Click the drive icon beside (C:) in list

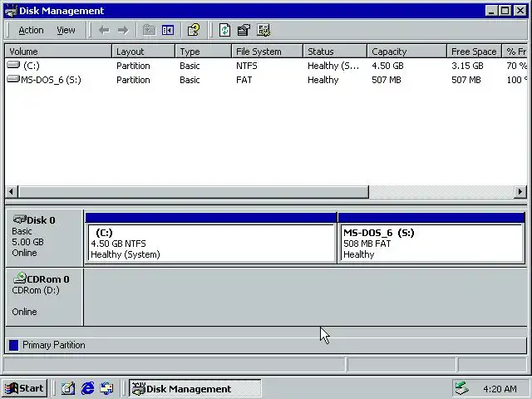tap(13, 65)
